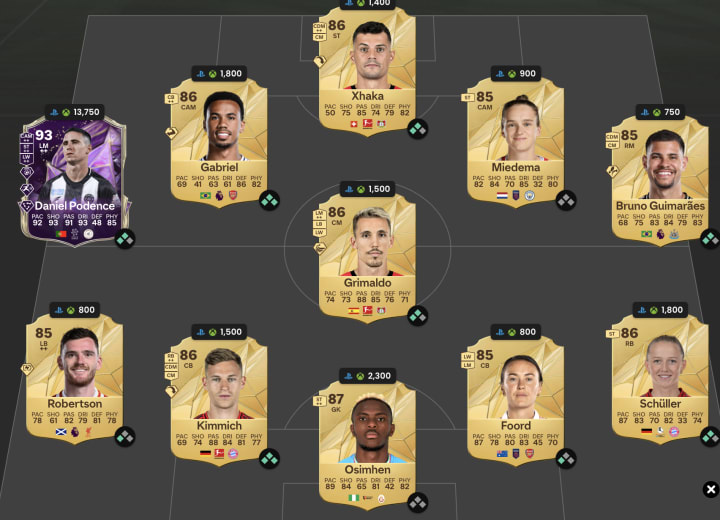Select the Daniel Podence 93 LM card
Viewport: 720px width, 520px height.
pyautogui.click(x=74, y=181)
